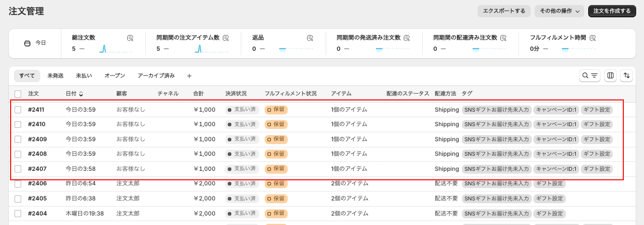This screenshot has height=225, width=644.
Task: Open order #2409 link
Action: (x=37, y=139)
